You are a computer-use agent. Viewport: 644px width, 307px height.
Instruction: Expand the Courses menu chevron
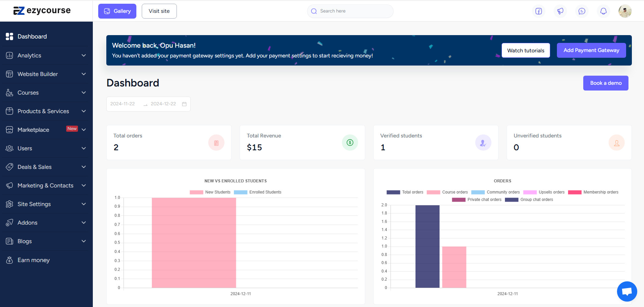click(x=84, y=93)
